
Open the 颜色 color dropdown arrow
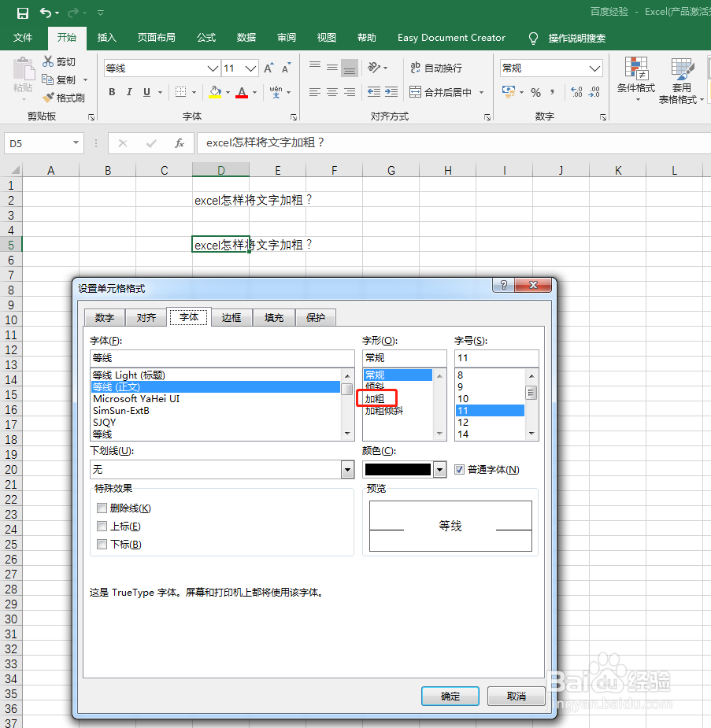tap(439, 469)
